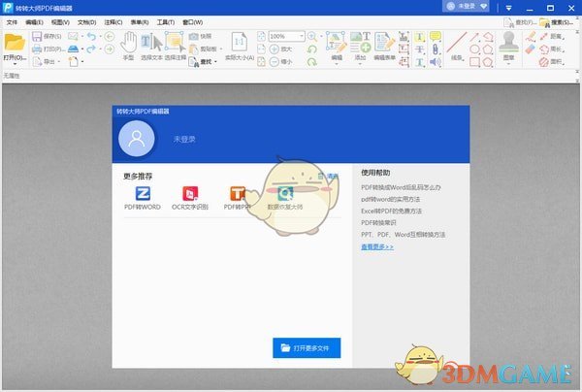The width and height of the screenshot is (582, 392).
Task: Open the 注释(C) menu
Action: [x=113, y=22]
